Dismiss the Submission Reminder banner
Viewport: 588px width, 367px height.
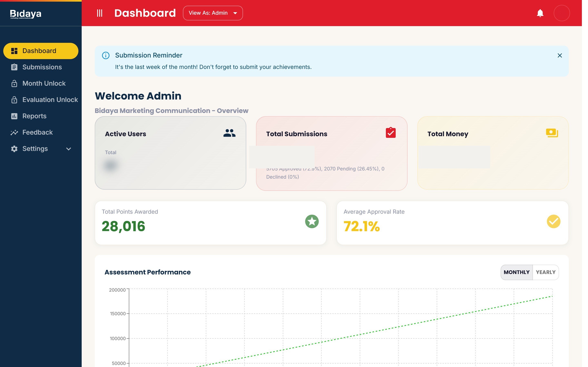pyautogui.click(x=560, y=56)
